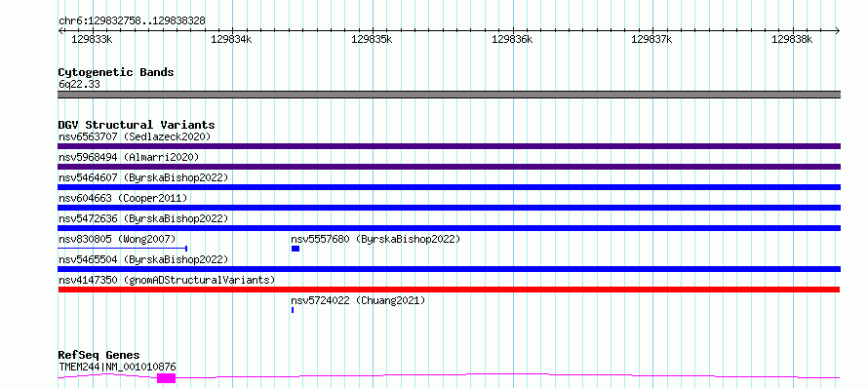Click the 129838k ruler label

[x=792, y=39]
